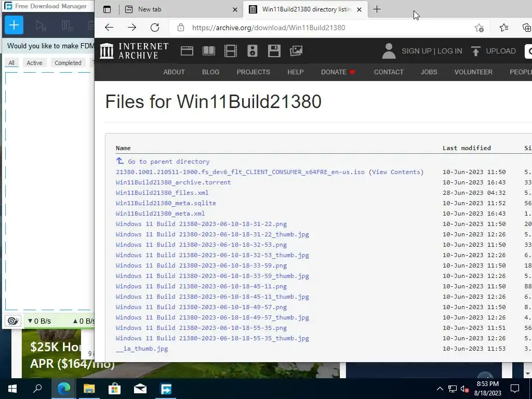This screenshot has width=532, height=399.
Task: Click the SIGN UP link
Action: point(416,51)
